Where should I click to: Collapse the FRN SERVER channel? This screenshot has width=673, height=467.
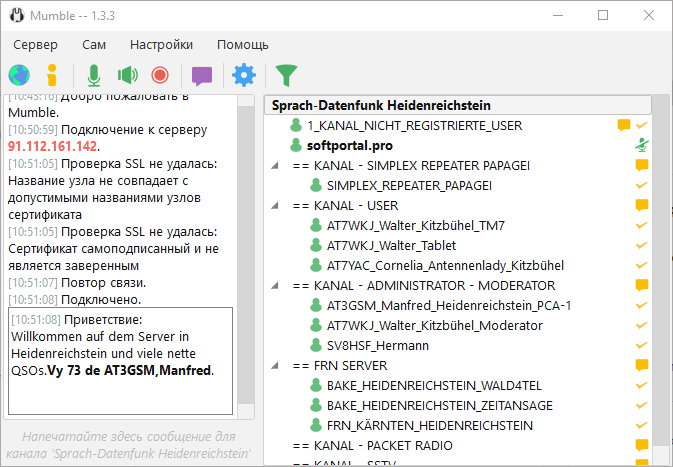pyautogui.click(x=275, y=366)
